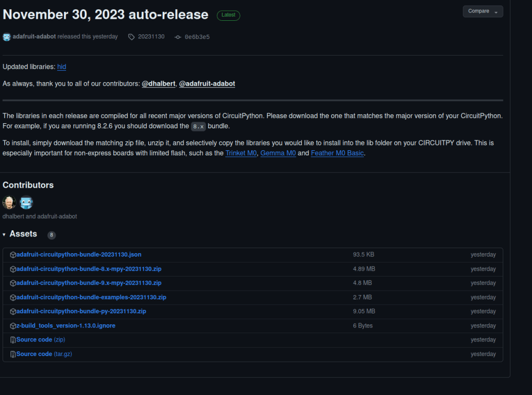
Task: Open the Feather M0 Basic link
Action: click(x=337, y=153)
